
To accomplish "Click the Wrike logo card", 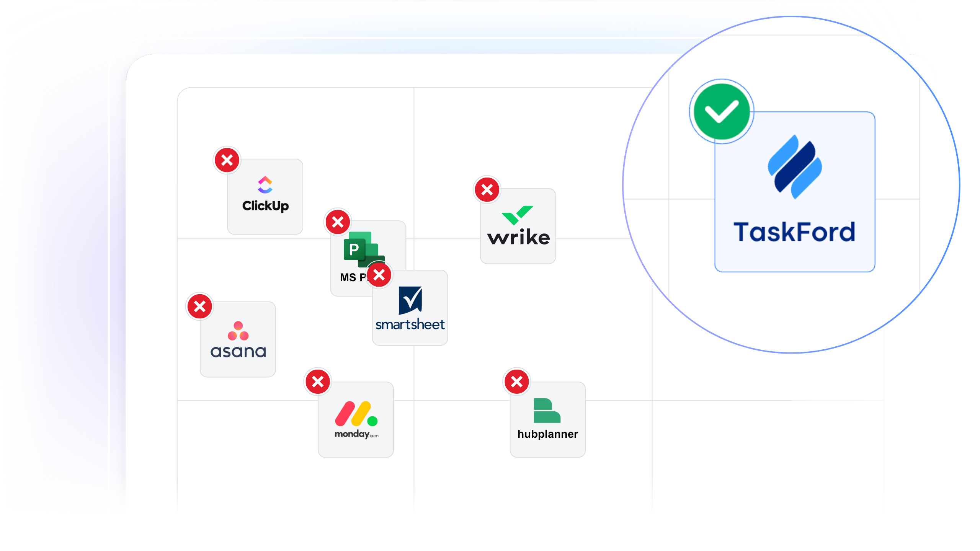I will pos(518,226).
